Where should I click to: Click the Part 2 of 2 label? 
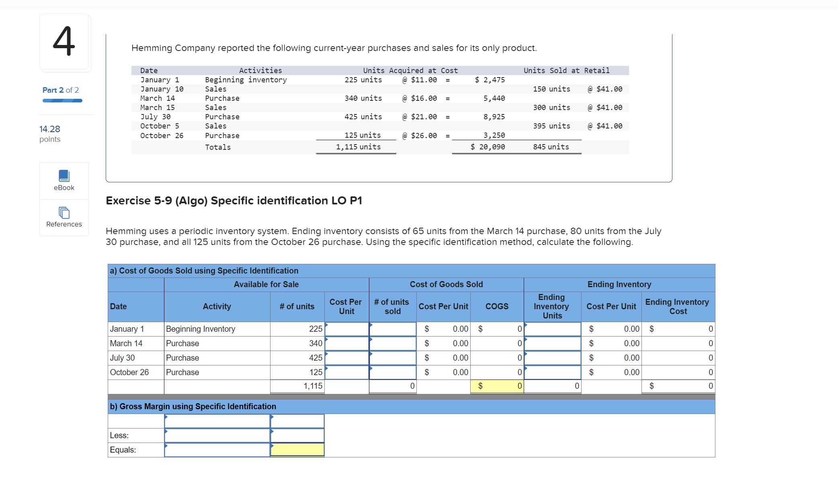coord(61,90)
